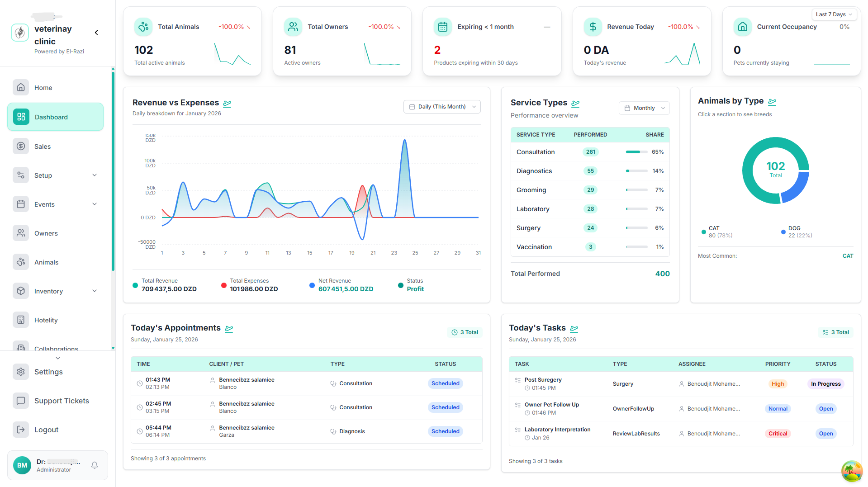Viewport: 868px width, 487px height.
Task: Open the Daily (This Month) dropdown
Action: (442, 107)
